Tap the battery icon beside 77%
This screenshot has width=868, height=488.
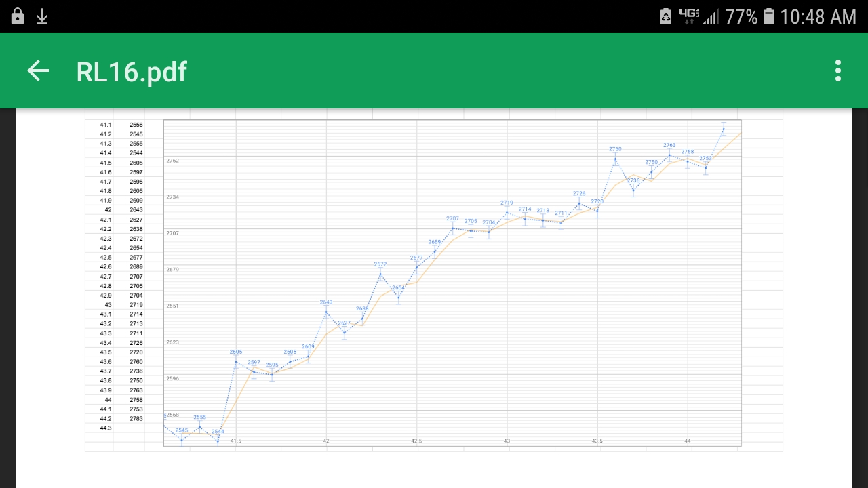coord(768,16)
